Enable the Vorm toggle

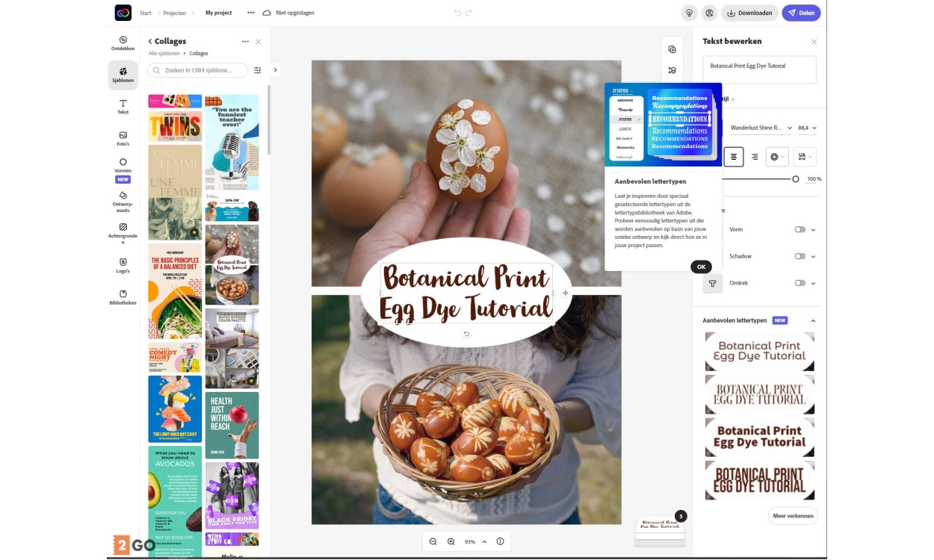[x=800, y=229]
